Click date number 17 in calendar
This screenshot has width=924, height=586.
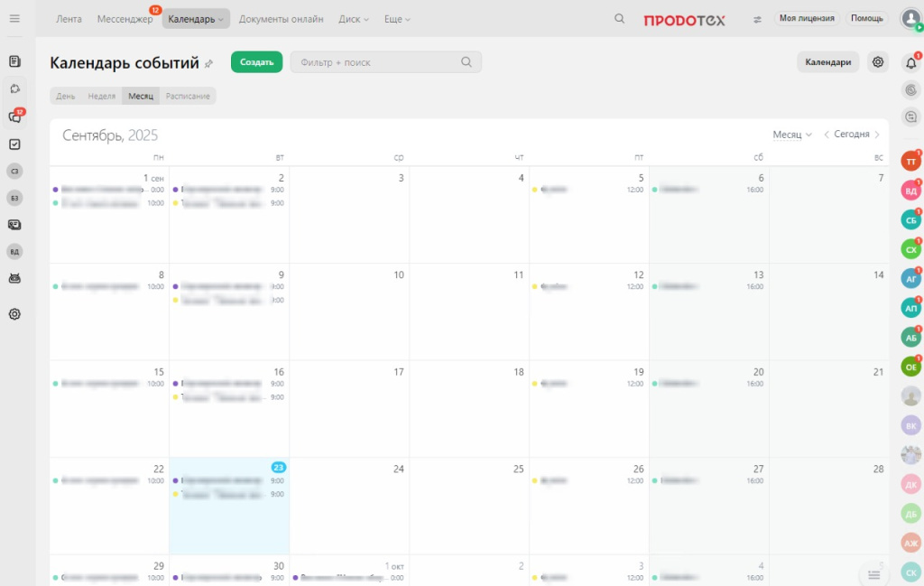399,372
